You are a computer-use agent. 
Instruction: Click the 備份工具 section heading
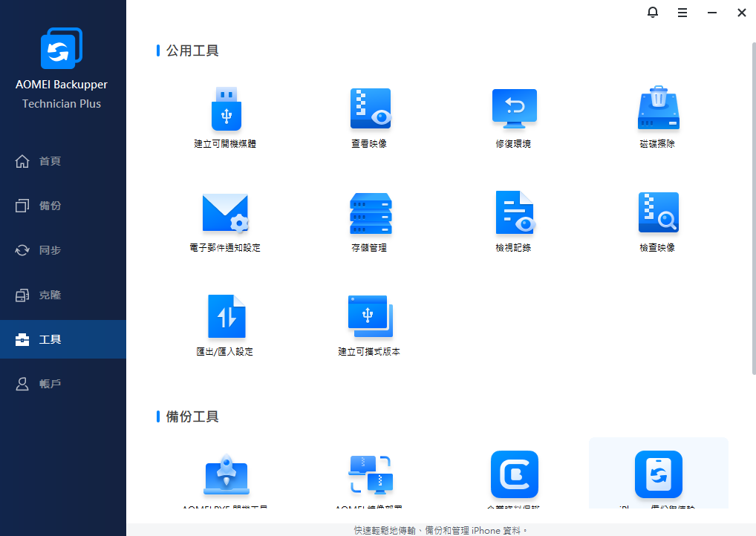(192, 416)
